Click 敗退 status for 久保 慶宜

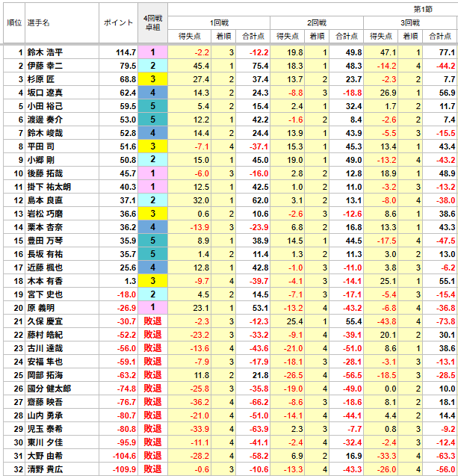click(x=152, y=321)
